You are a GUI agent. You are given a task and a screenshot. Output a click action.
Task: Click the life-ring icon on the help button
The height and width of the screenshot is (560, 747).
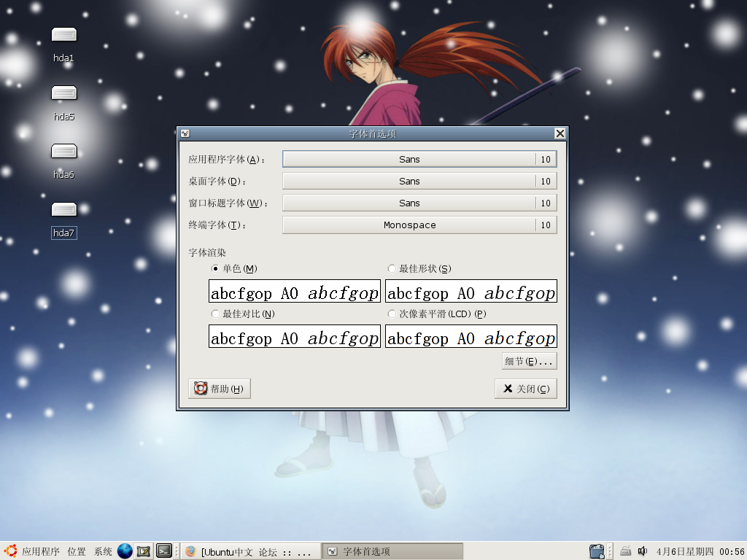click(201, 389)
